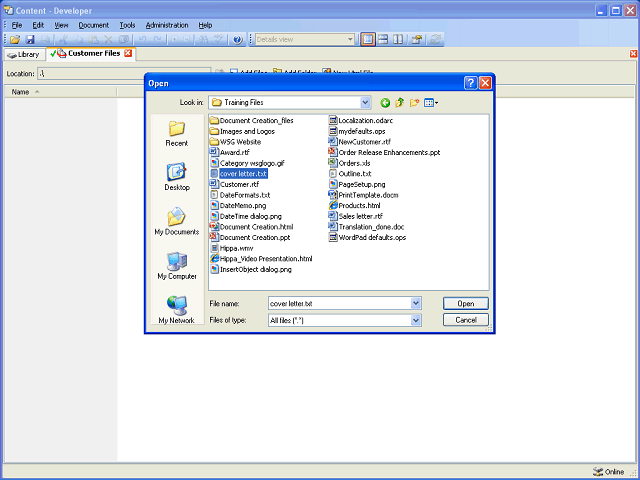
Task: Go up one folder level
Action: 400,102
